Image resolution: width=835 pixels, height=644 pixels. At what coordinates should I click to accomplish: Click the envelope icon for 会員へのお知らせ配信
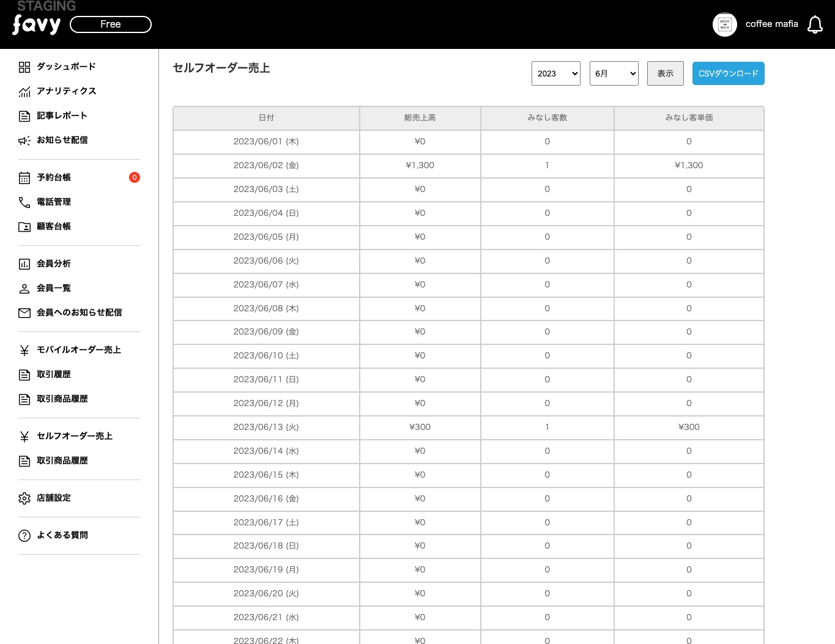24,313
